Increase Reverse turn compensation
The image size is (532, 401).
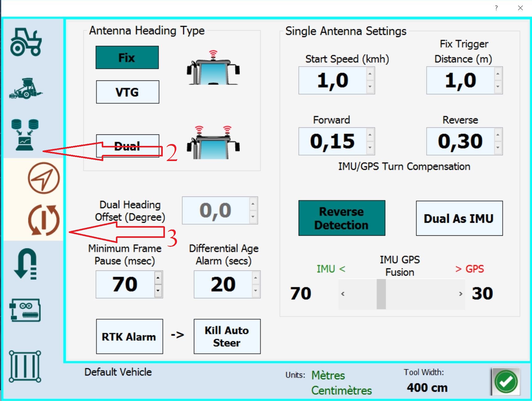coord(498,135)
